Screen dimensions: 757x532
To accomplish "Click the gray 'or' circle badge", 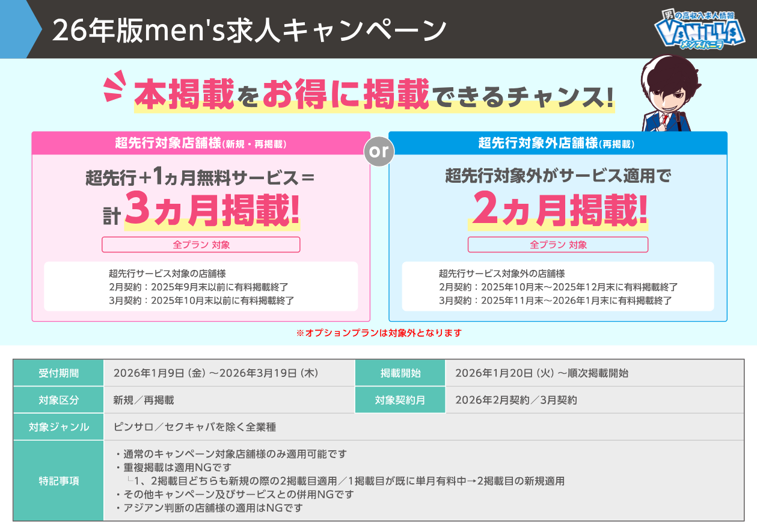I will (379, 151).
